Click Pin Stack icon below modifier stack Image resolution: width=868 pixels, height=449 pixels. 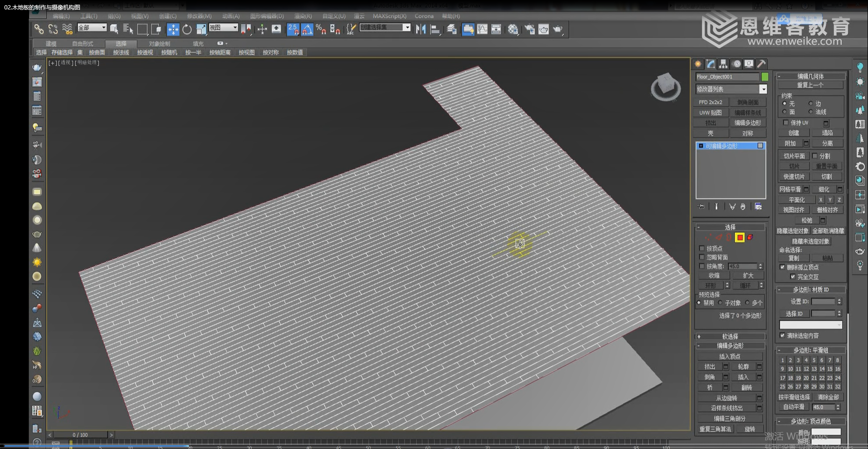(702, 207)
